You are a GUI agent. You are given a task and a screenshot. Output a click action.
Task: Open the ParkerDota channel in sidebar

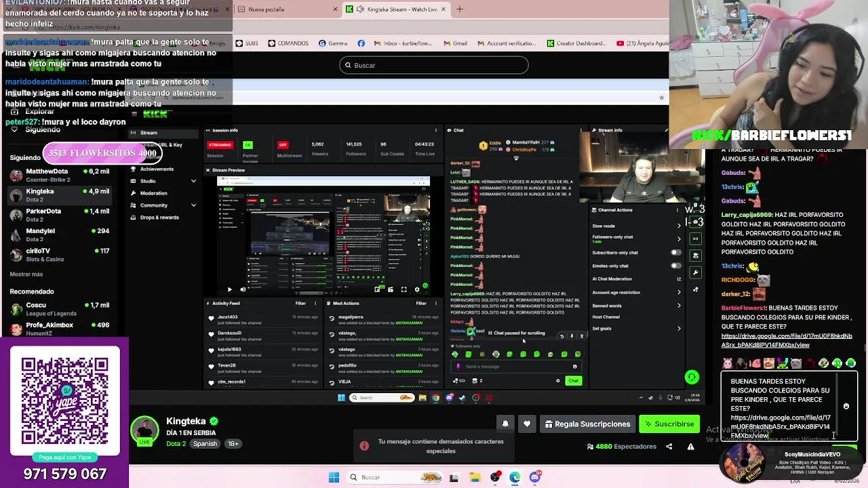click(60, 215)
